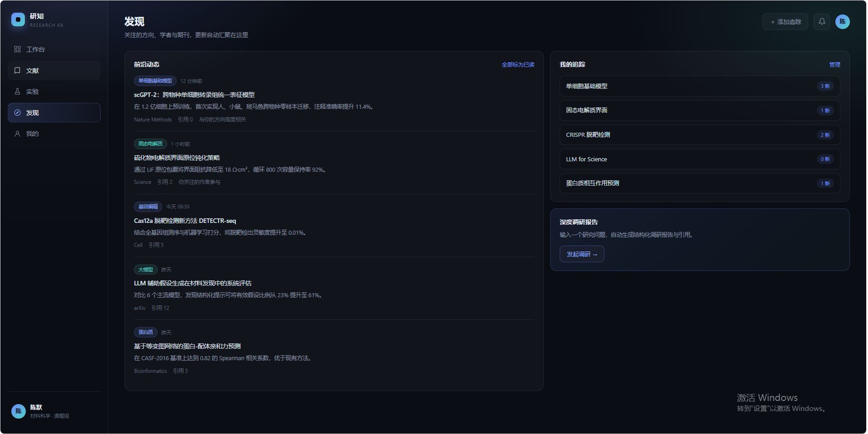Image resolution: width=868 pixels, height=434 pixels.
Task: Click the 固态电解质 tag chip
Action: pos(150,144)
